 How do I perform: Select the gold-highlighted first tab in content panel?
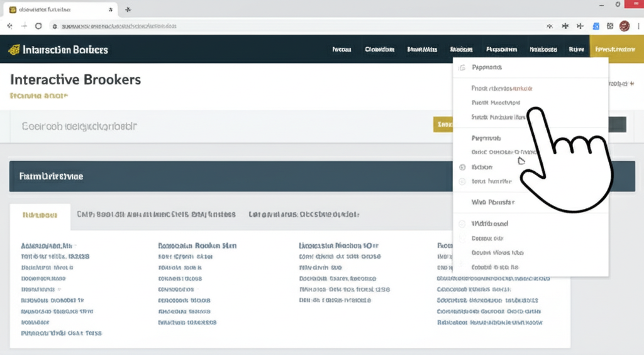point(40,215)
